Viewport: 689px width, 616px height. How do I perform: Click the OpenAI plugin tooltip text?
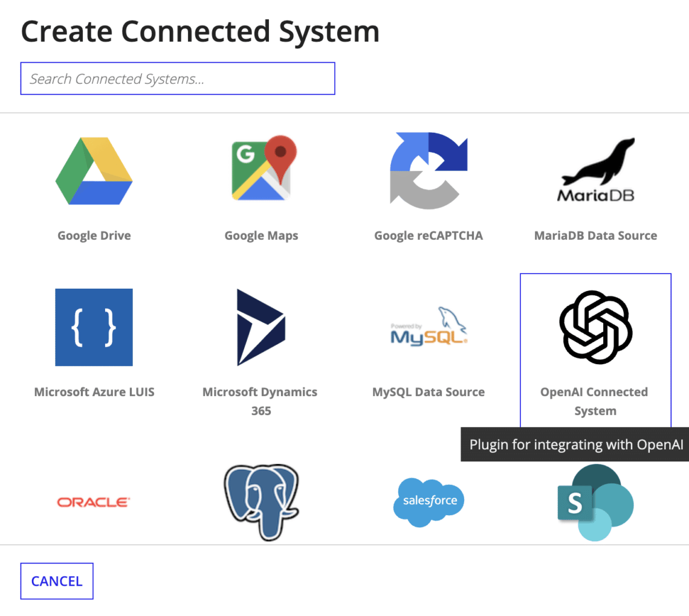(575, 444)
